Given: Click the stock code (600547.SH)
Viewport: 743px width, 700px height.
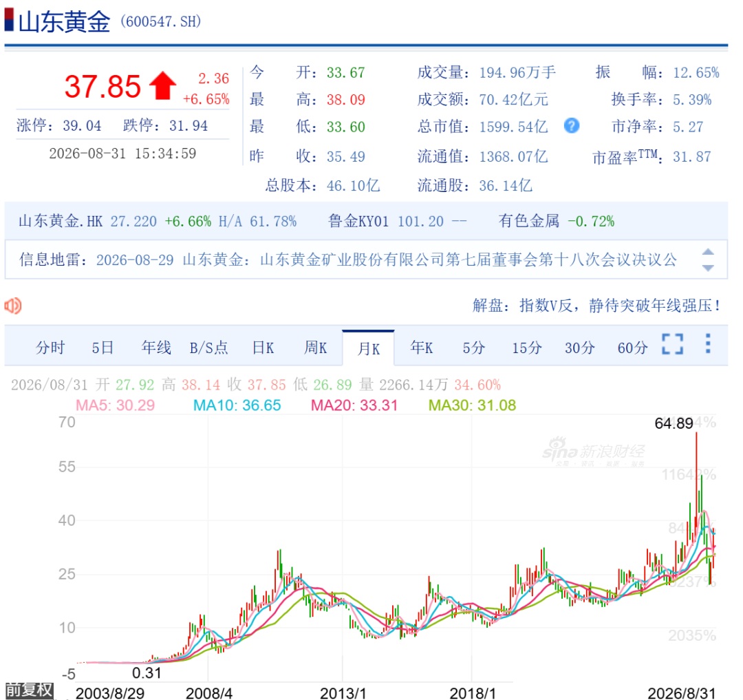Looking at the screenshot, I should click(x=160, y=21).
